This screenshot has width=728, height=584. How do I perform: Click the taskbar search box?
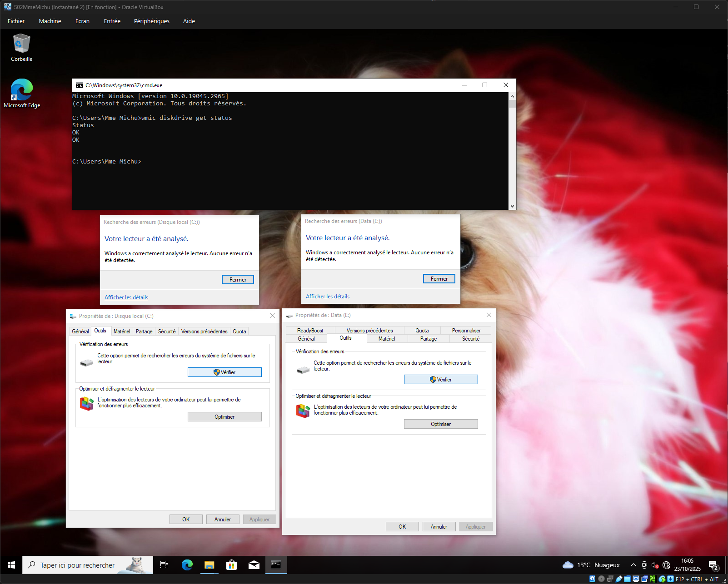pyautogui.click(x=87, y=565)
